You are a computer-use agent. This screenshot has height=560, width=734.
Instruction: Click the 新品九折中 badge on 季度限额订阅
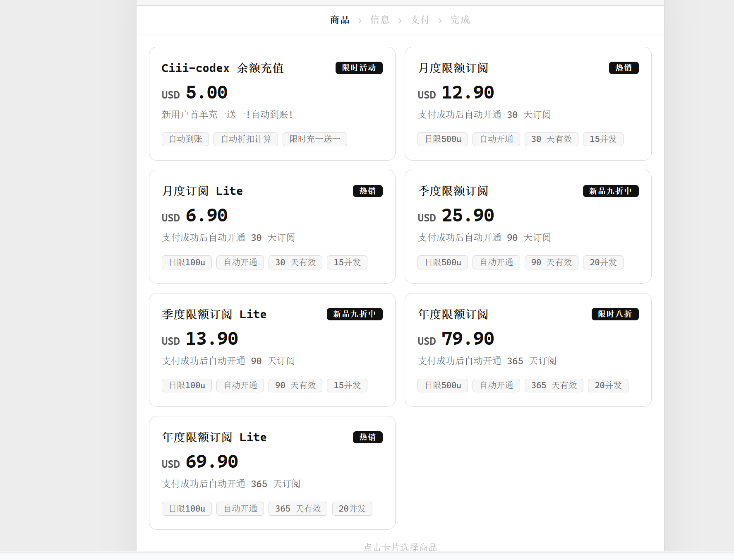pos(610,191)
